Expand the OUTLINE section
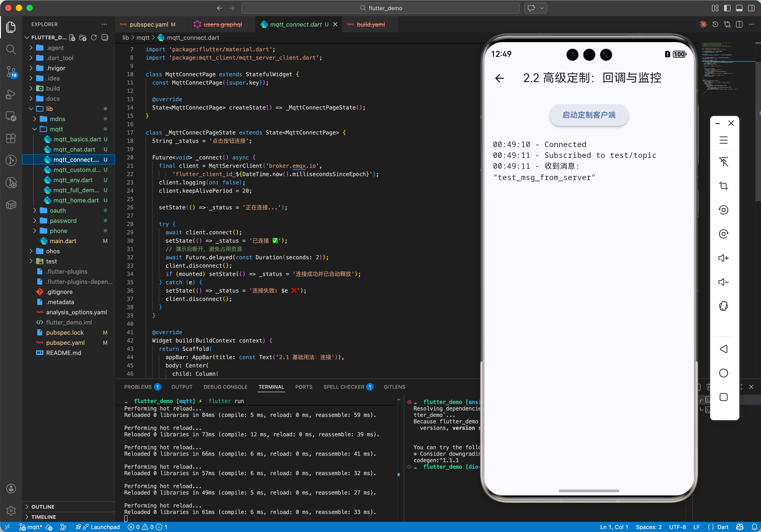Screen dimensions: 761x532 (43, 507)
